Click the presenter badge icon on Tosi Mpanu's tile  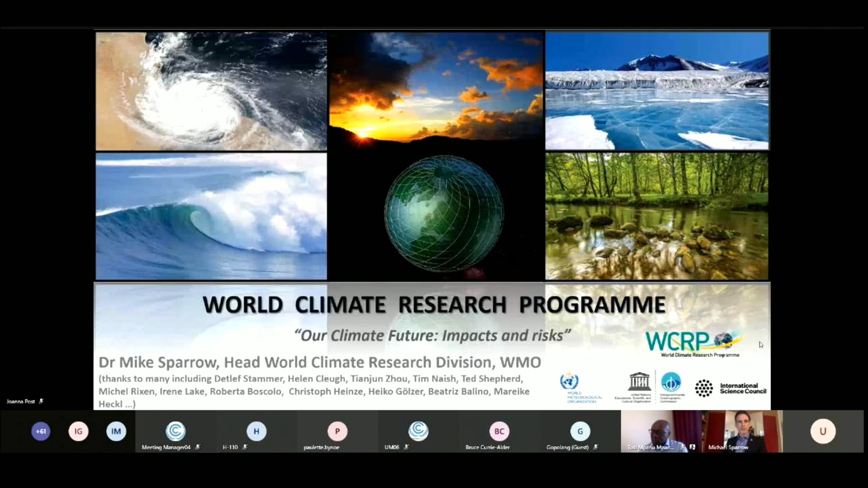click(x=692, y=447)
